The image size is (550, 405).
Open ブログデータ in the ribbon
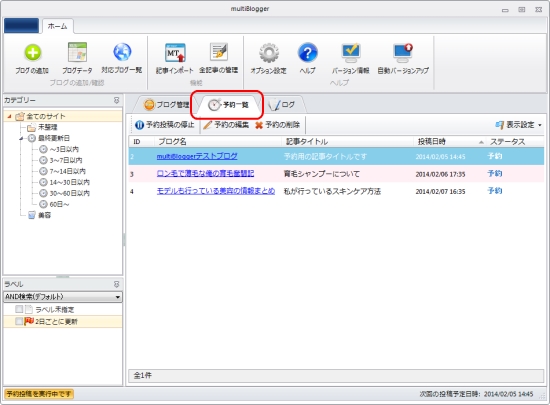[77, 58]
